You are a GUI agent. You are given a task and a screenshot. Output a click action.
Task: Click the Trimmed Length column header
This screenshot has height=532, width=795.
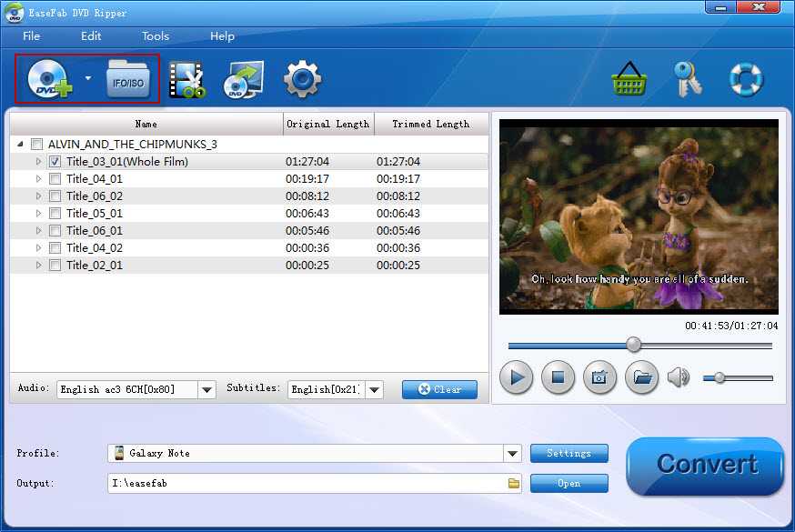(431, 124)
